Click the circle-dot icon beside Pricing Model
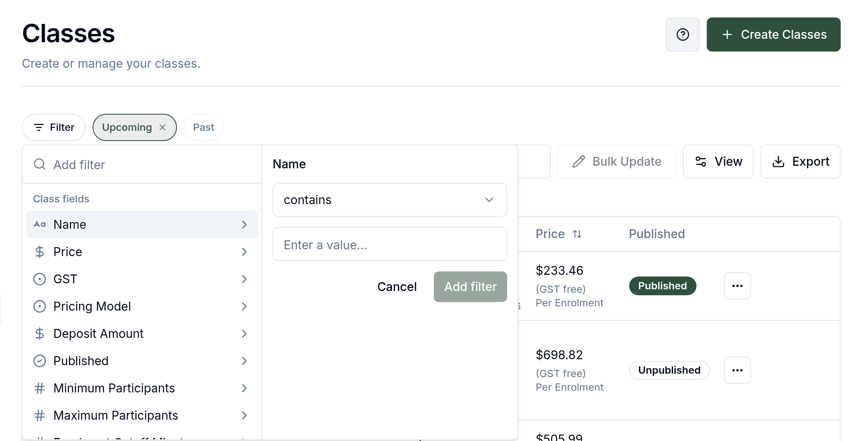 click(x=40, y=306)
